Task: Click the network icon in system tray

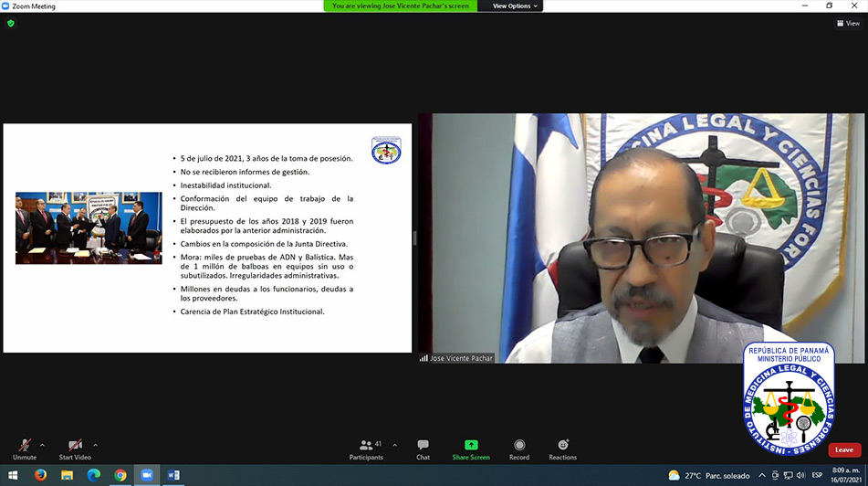Action: click(788, 475)
